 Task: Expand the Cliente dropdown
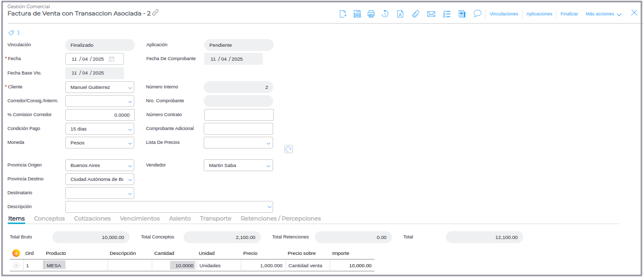point(129,87)
